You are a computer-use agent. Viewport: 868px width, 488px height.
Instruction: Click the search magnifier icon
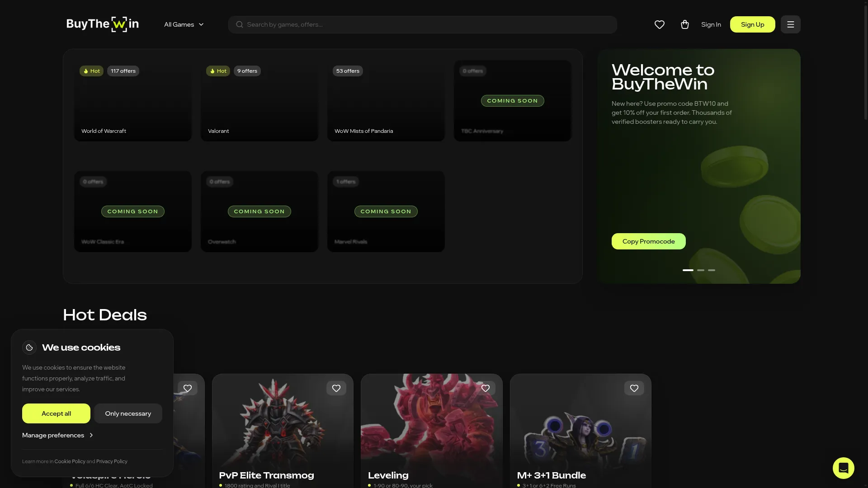(240, 24)
